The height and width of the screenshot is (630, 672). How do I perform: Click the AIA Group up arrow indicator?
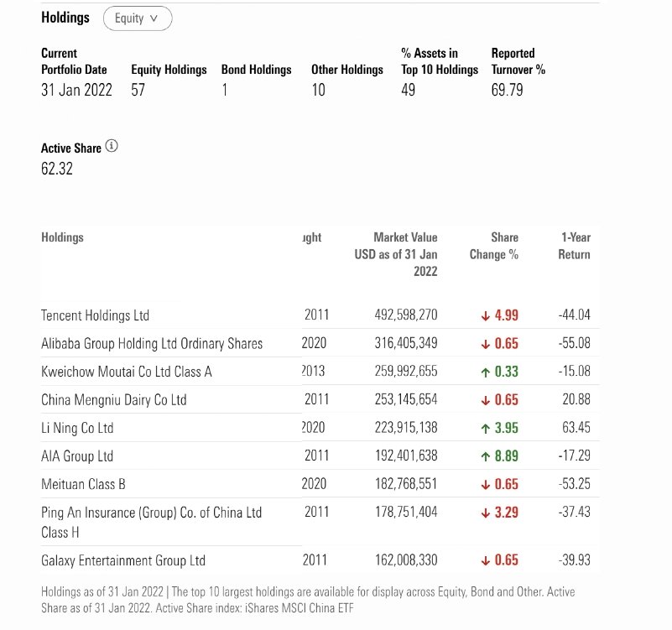tap(485, 457)
